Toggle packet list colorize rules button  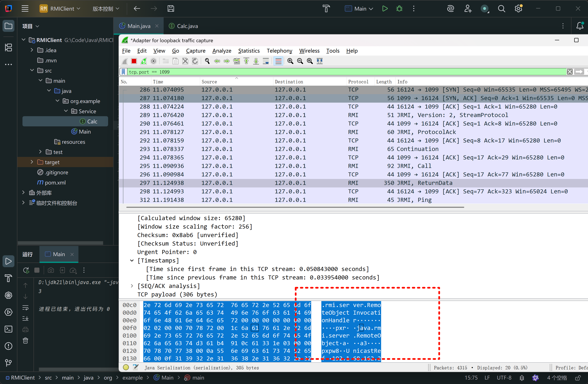click(x=279, y=61)
